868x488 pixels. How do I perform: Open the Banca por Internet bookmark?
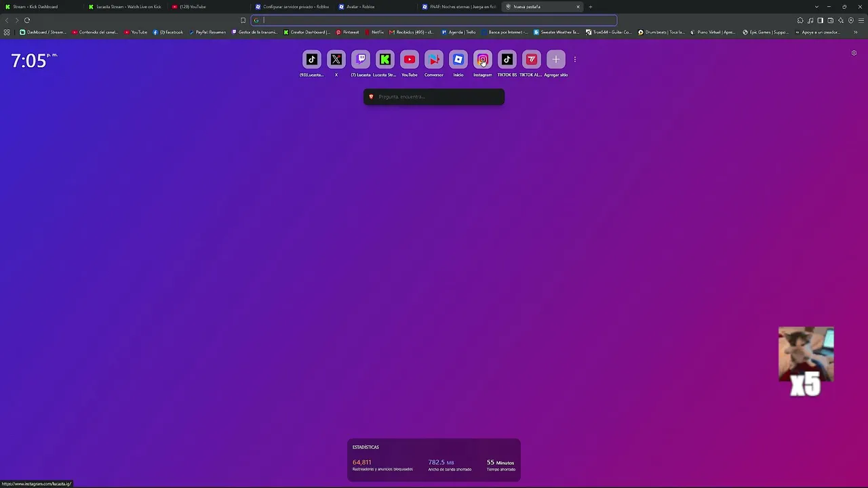pos(505,32)
